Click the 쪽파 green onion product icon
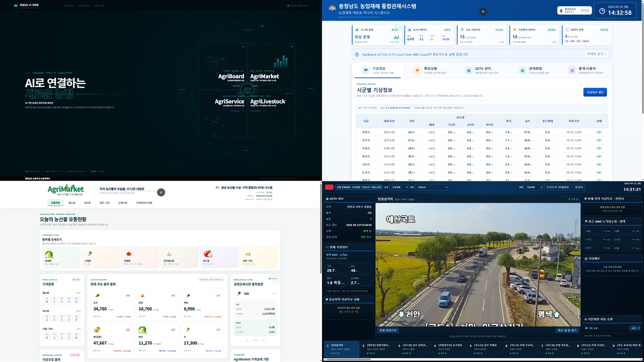This screenshot has height=362, width=644. pyautogui.click(x=187, y=296)
